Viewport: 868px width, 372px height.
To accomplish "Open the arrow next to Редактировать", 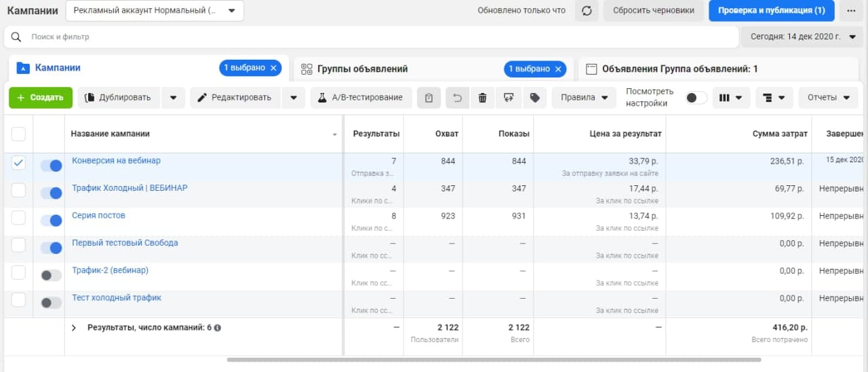I will (x=293, y=98).
